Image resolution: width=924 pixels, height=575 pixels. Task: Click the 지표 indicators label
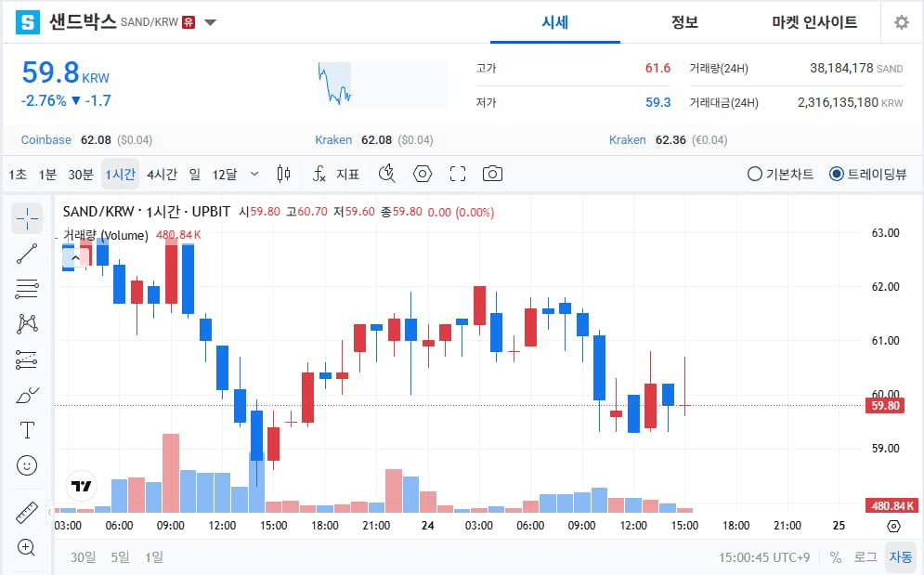tap(347, 174)
